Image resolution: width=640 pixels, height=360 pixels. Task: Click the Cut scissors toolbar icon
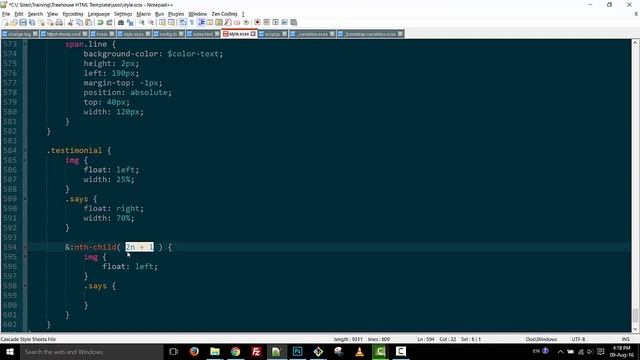pos(71,22)
